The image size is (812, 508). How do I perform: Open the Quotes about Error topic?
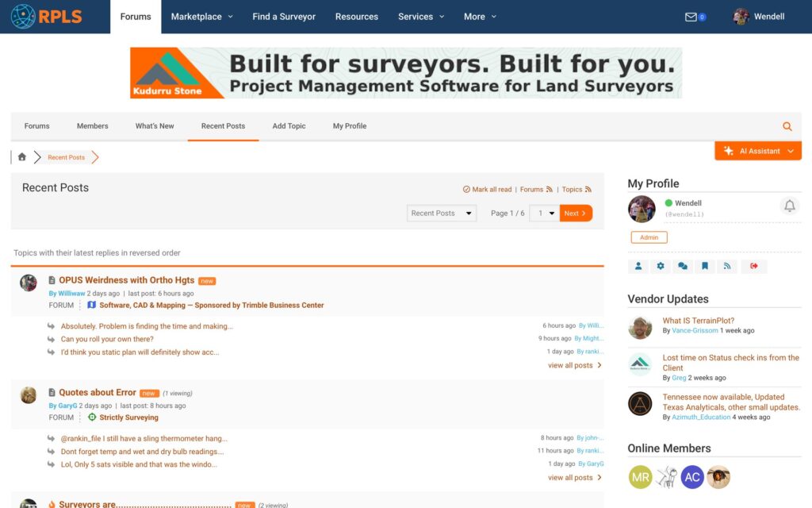[98, 393]
